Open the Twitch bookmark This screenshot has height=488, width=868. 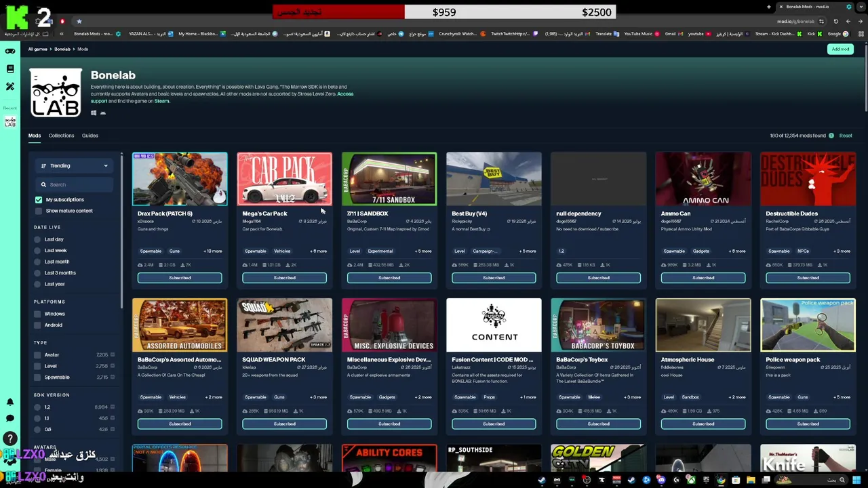[513, 34]
